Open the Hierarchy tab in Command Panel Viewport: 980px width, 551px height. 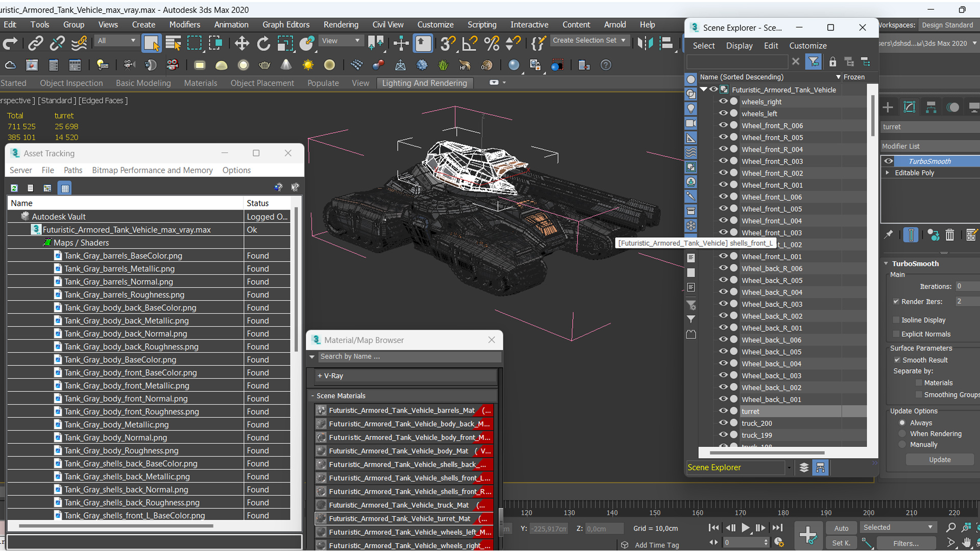click(931, 107)
